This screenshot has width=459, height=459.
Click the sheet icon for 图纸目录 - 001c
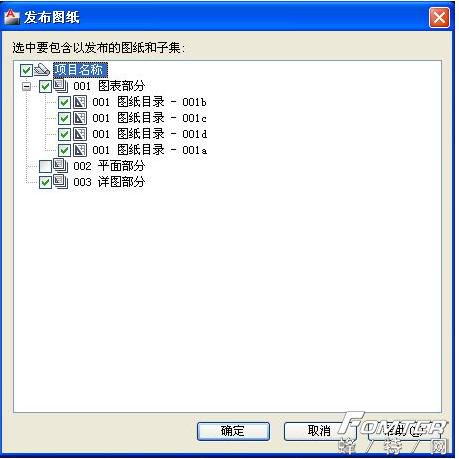point(80,118)
